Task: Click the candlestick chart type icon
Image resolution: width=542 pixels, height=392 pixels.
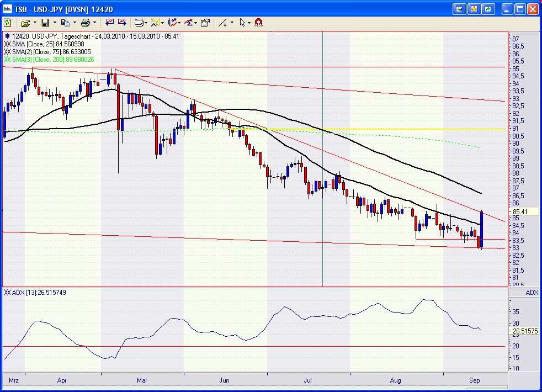Action: pos(172,23)
